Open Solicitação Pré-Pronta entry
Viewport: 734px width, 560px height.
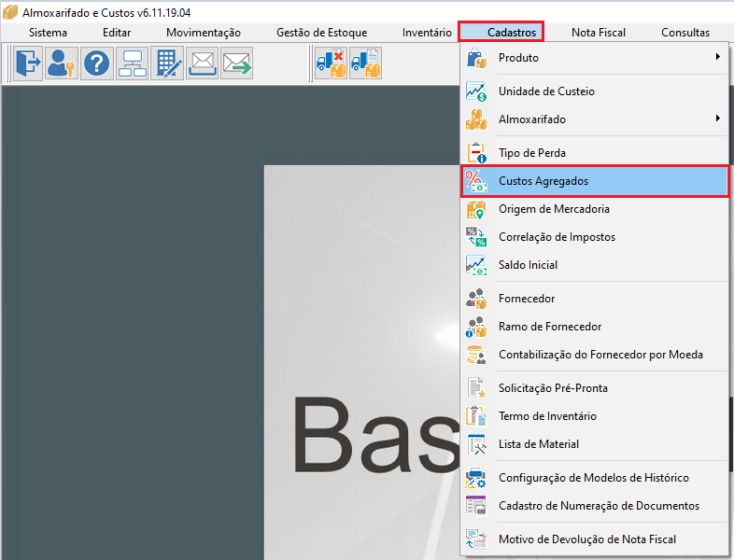click(x=595, y=388)
